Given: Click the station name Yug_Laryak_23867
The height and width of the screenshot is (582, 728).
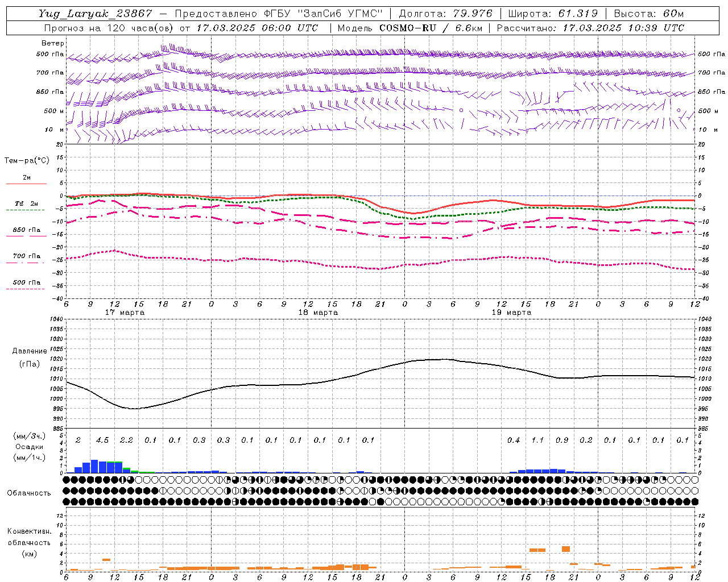Looking at the screenshot, I should click(96, 14).
